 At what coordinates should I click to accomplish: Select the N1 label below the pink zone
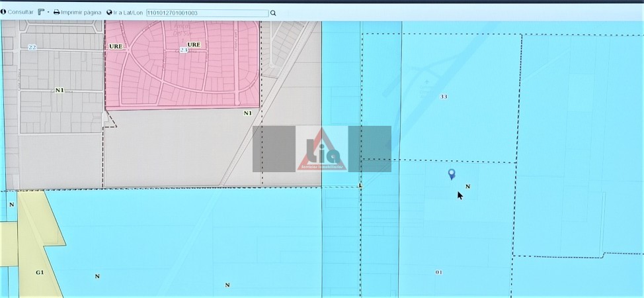248,113
